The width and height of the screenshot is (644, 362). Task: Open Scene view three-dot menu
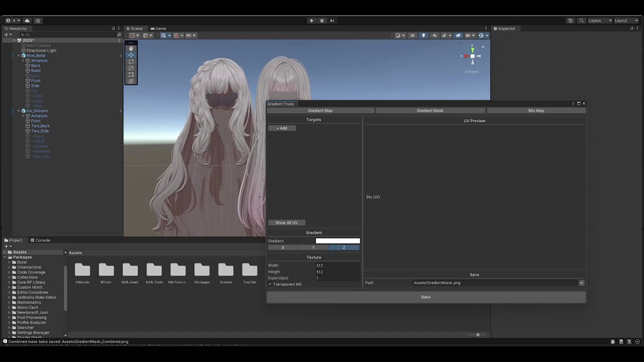pyautogui.click(x=487, y=28)
